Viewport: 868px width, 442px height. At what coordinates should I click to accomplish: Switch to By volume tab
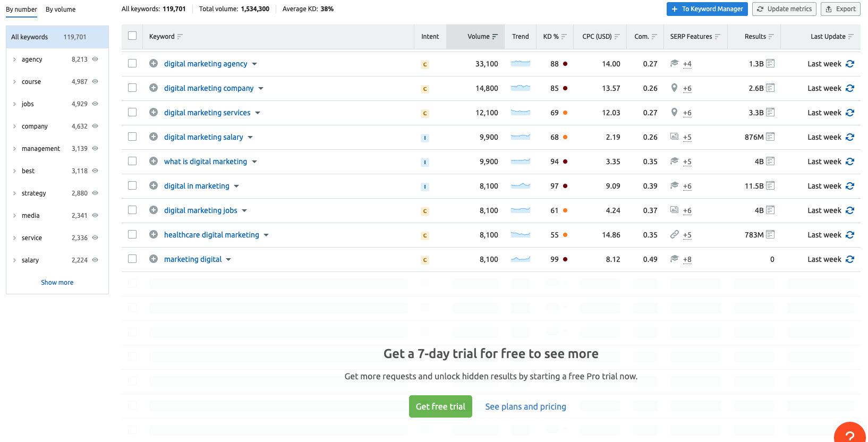61,10
